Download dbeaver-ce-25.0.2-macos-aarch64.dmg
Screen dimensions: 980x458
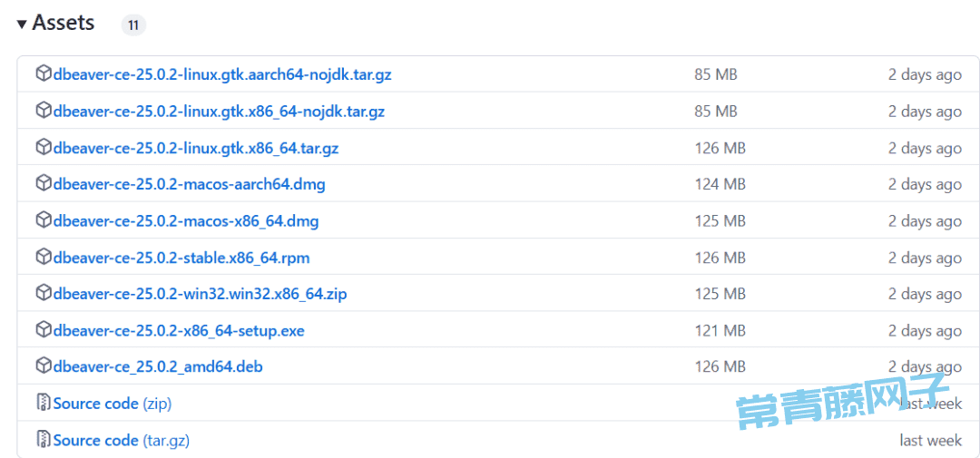point(190,185)
